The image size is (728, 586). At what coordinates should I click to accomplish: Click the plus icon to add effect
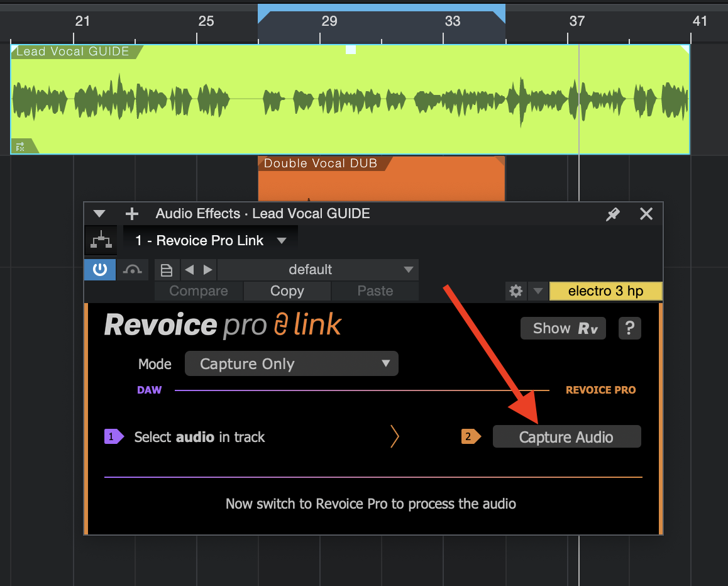131,214
